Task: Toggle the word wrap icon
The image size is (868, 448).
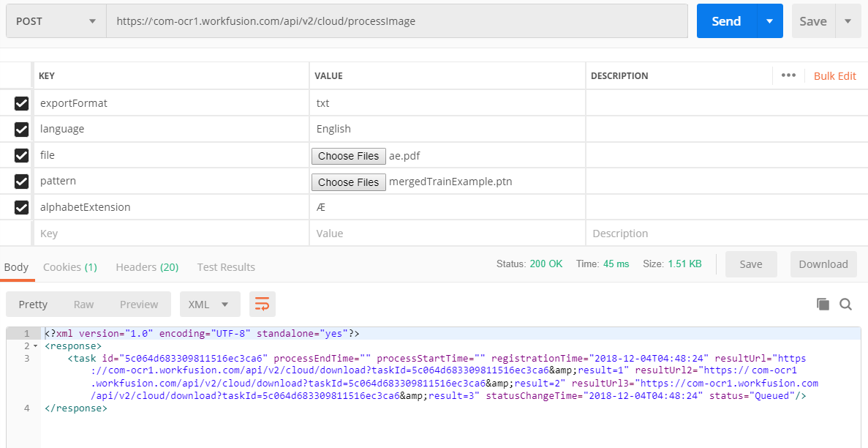Action: click(262, 304)
